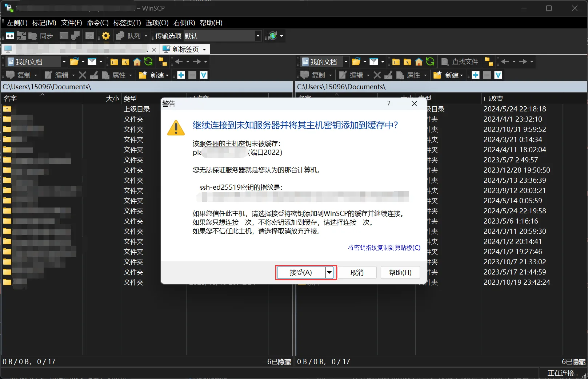
Task: Click right panel filter funnel icon
Action: (x=374, y=62)
